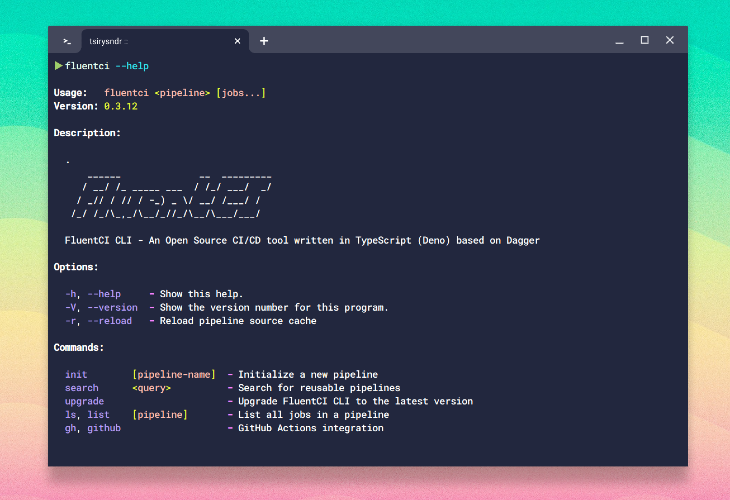Click the 'Commands:' heading
The height and width of the screenshot is (500, 730).
pyautogui.click(x=79, y=348)
